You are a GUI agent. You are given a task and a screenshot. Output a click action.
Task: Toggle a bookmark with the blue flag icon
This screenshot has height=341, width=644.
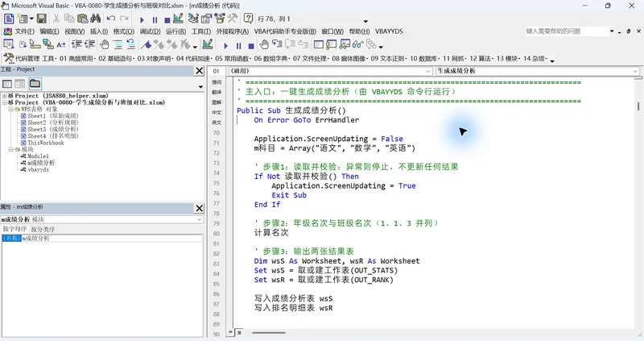pyautogui.click(x=146, y=44)
